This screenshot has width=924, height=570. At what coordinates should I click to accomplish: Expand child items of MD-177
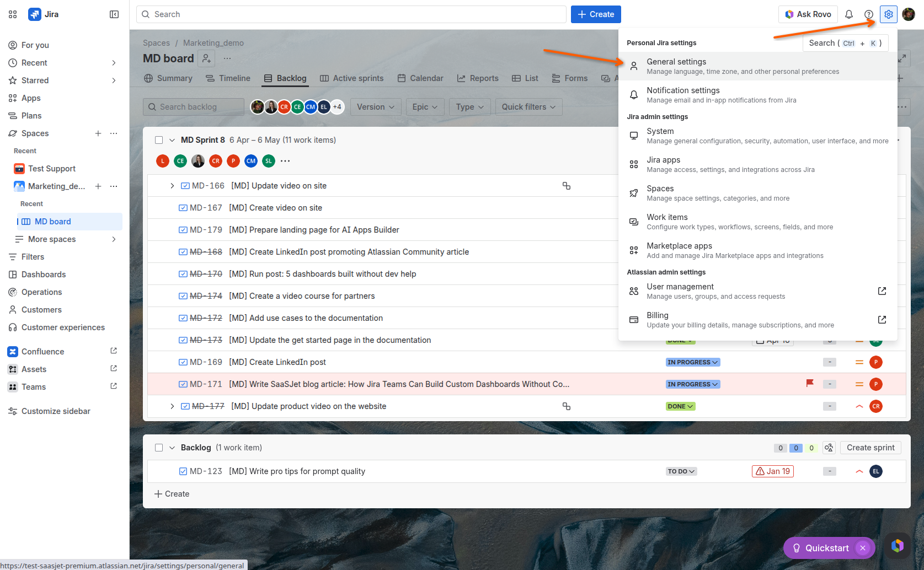172,406
